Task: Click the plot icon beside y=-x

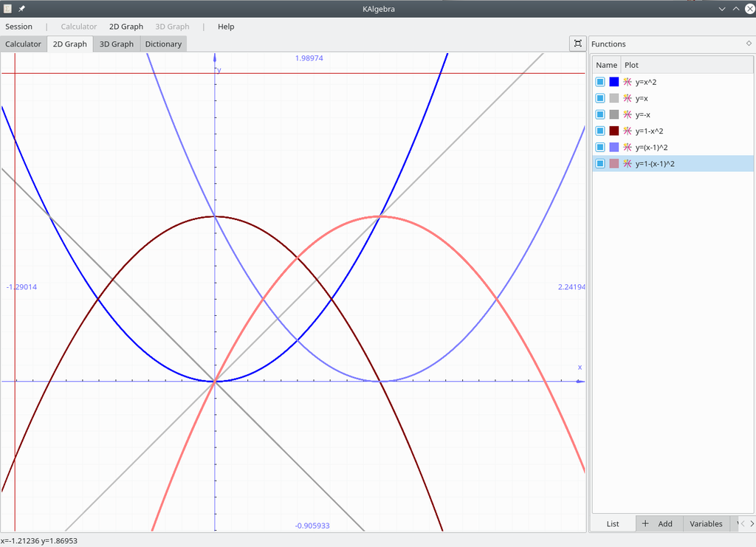Action: [x=628, y=114]
